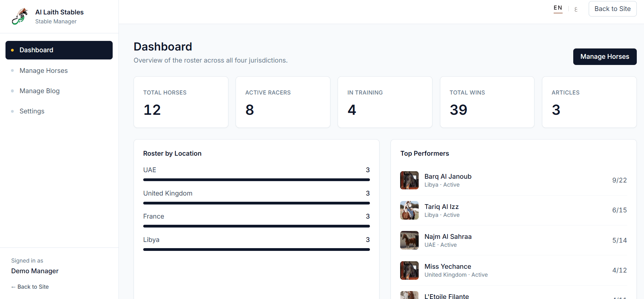Select the Total Horses stat card

coord(181,102)
